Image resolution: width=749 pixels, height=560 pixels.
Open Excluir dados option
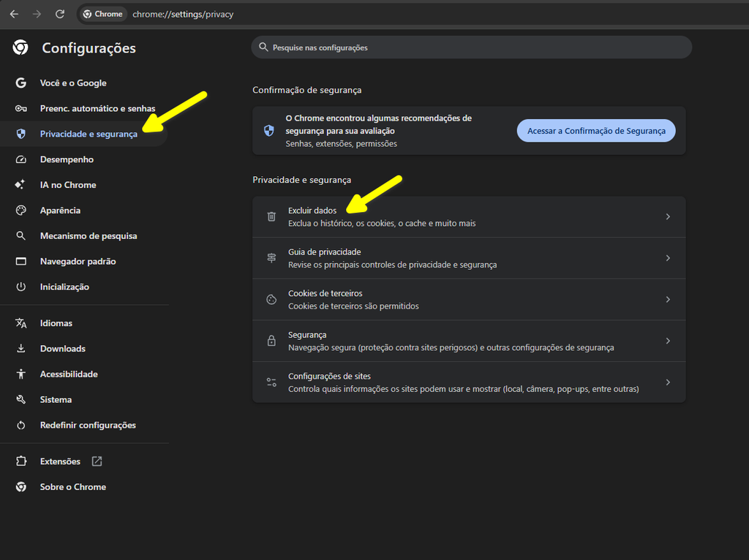pos(469,216)
